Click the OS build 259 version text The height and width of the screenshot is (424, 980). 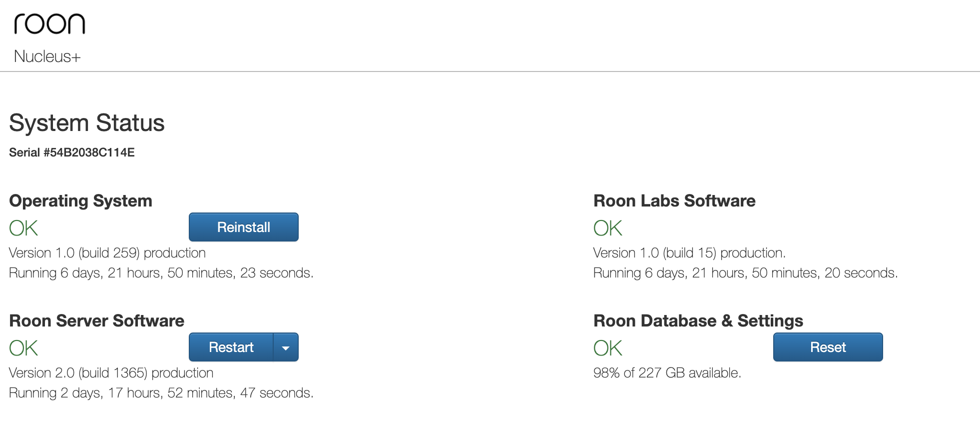[x=107, y=253]
